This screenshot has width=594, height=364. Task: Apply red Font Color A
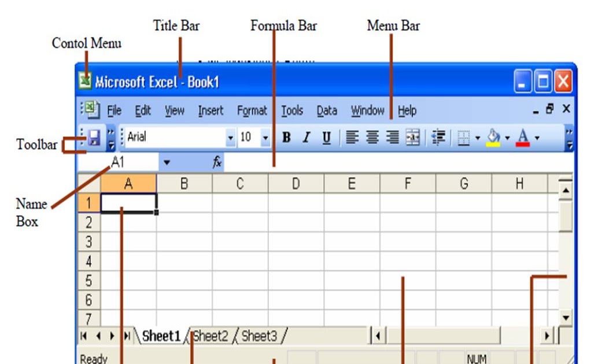pos(523,138)
